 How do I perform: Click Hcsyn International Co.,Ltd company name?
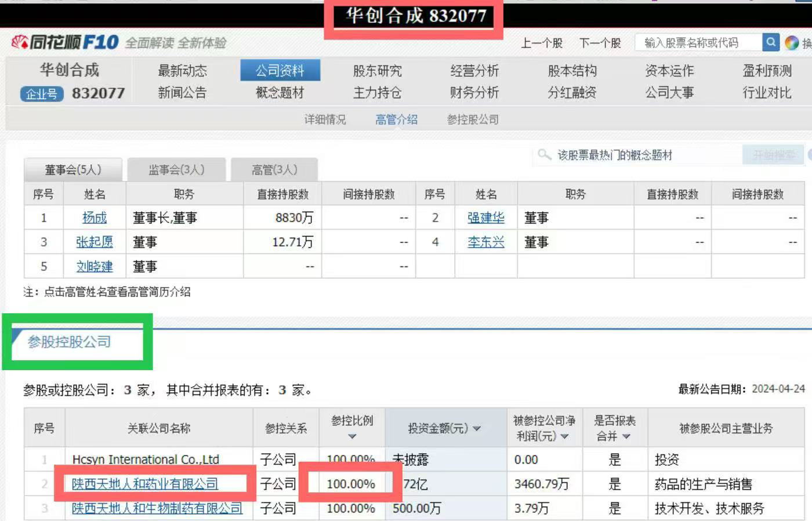coord(146,460)
